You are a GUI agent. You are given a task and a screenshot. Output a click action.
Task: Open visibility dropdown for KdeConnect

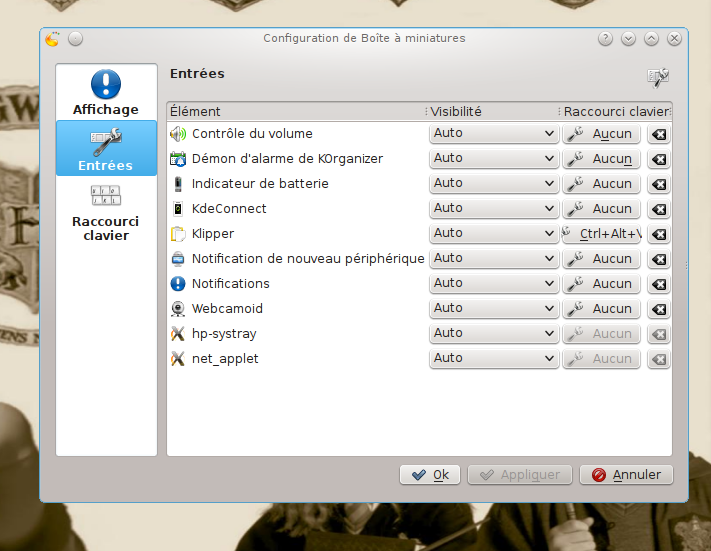[x=494, y=209]
